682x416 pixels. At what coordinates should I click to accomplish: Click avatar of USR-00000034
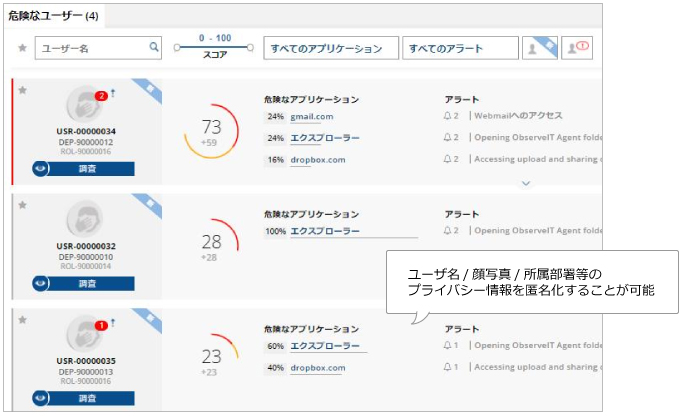click(x=85, y=104)
